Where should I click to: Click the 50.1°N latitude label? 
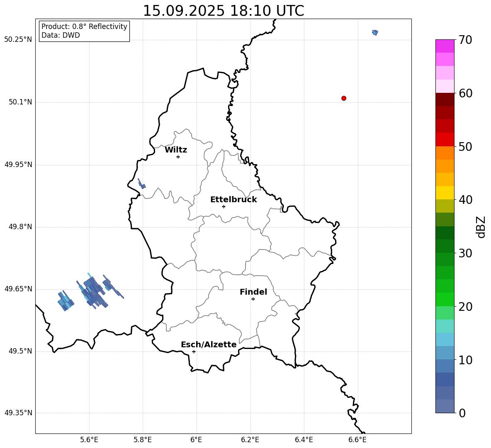[x=20, y=102]
